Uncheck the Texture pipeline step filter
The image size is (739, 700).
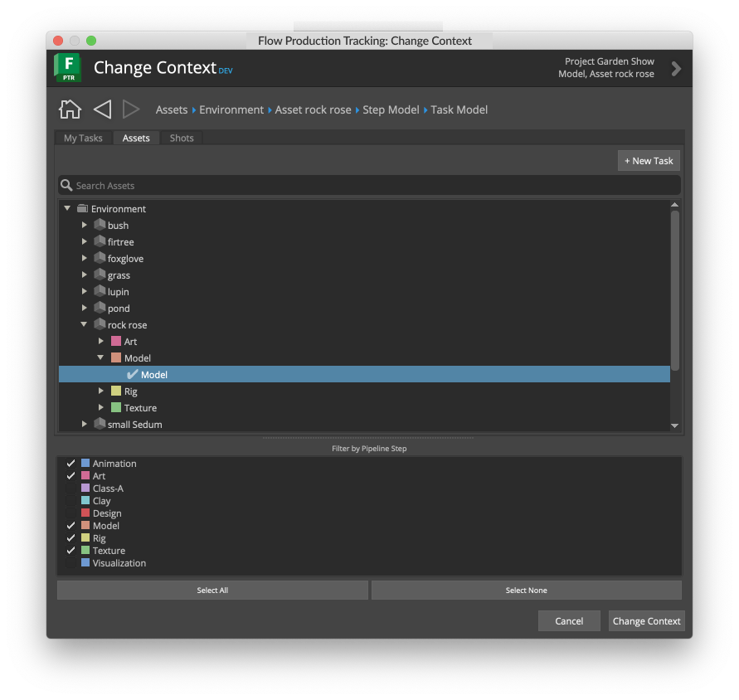click(70, 551)
